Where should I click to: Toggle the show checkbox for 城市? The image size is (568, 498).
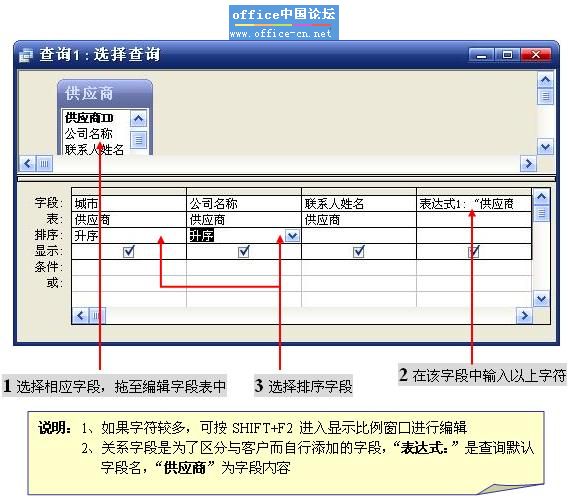[x=129, y=251]
